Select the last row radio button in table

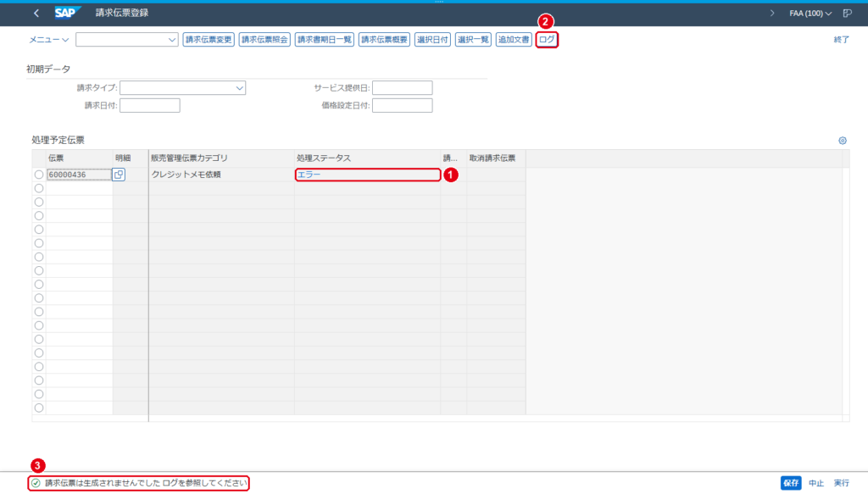tap(39, 408)
